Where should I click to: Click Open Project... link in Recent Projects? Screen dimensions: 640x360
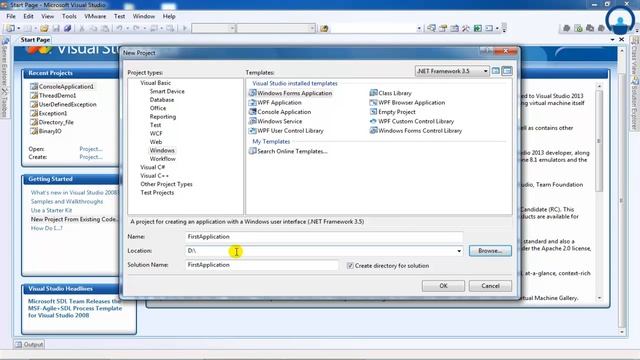[91, 149]
